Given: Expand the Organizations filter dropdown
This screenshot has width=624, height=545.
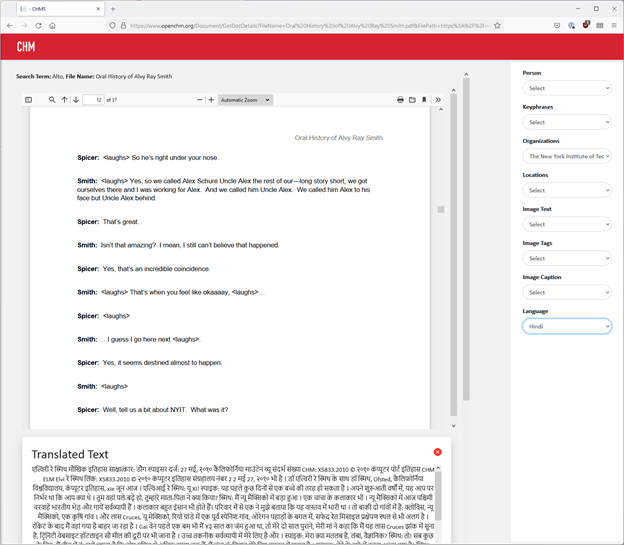Looking at the screenshot, I should click(566, 156).
